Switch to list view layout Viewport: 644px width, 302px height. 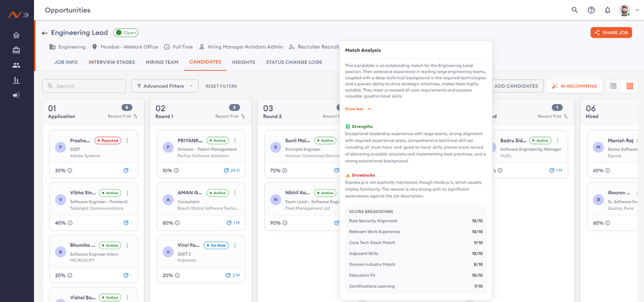tap(613, 86)
